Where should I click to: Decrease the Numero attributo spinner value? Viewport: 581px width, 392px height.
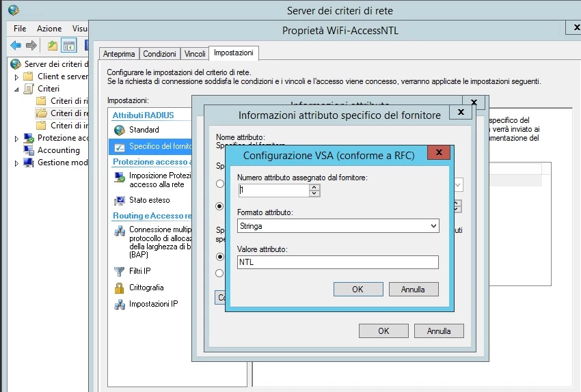314,193
